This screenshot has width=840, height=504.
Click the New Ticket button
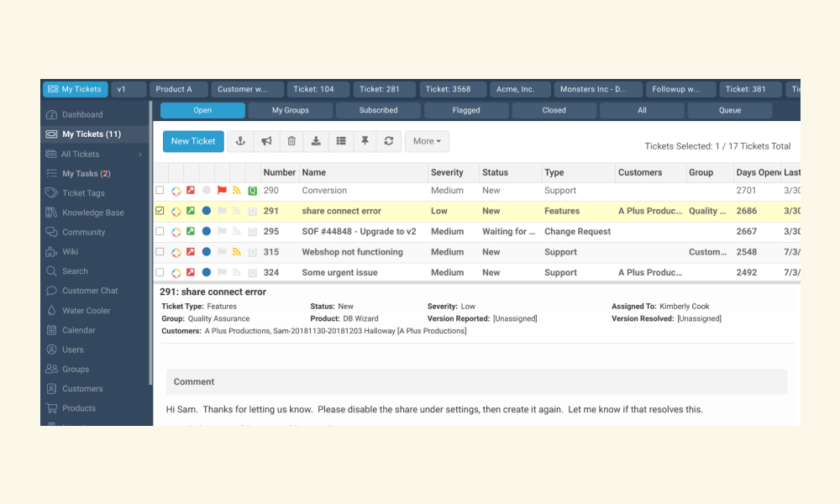point(193,141)
